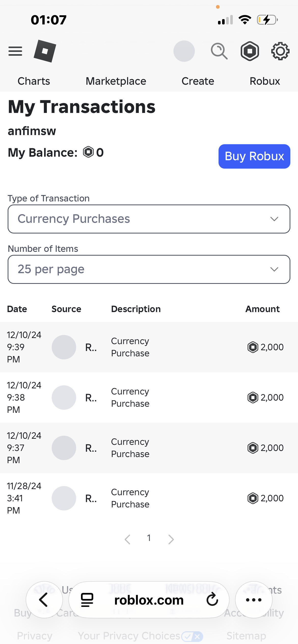Open the browser three-dots more menu
Viewport: 298px width, 644px height.
click(254, 600)
